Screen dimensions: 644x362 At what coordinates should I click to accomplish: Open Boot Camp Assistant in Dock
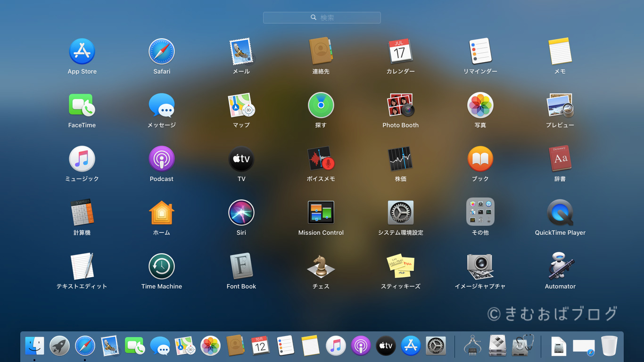coord(497,346)
